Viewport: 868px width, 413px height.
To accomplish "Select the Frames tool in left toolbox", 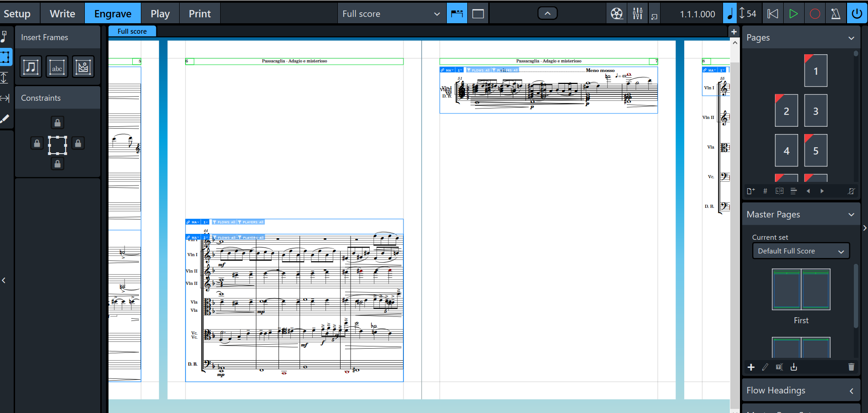I will [x=5, y=57].
